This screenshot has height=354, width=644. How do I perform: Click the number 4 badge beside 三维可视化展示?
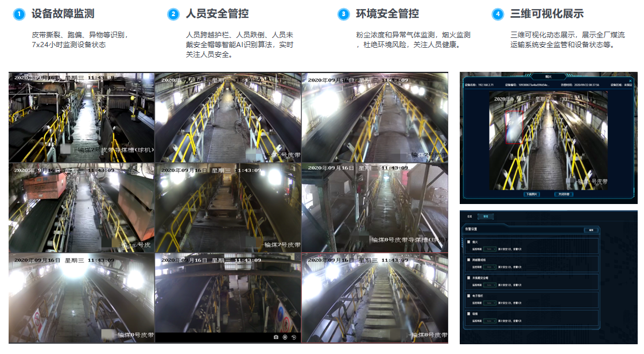pyautogui.click(x=498, y=14)
